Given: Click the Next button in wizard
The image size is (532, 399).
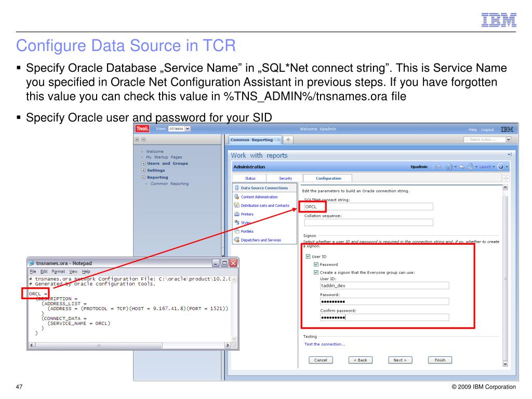Looking at the screenshot, I should coord(400,360).
